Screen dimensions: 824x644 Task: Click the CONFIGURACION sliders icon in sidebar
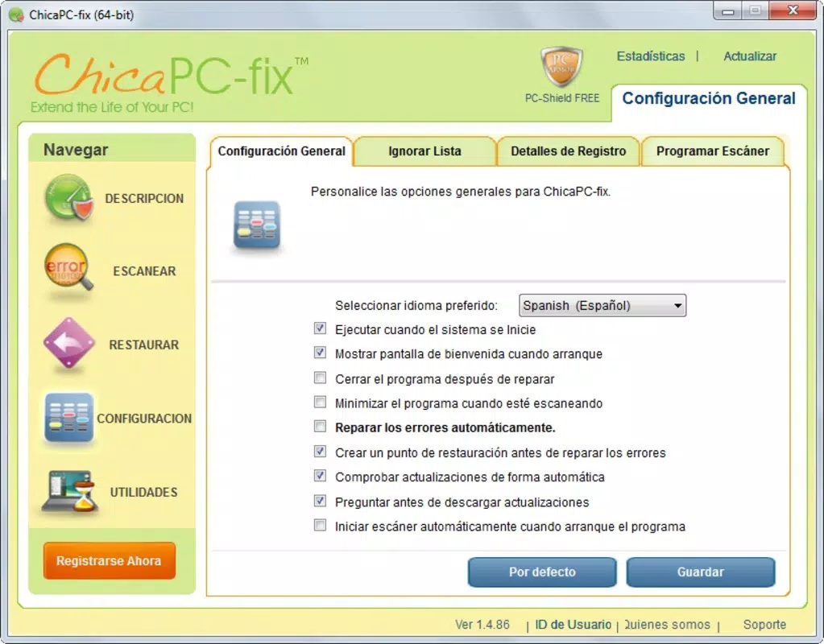(68, 417)
